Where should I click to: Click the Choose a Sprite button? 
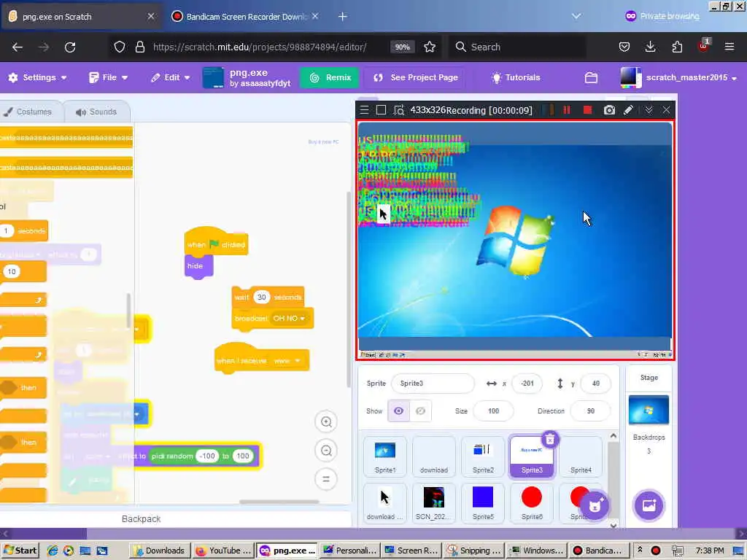pos(595,505)
